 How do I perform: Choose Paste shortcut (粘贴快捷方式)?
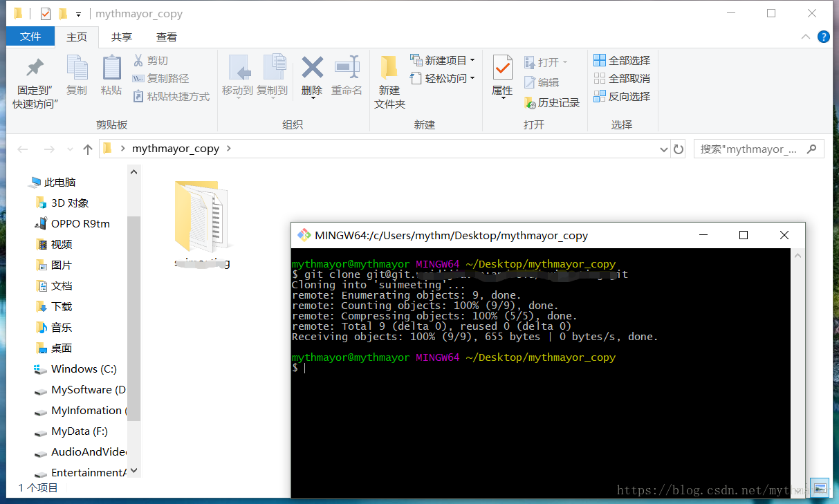[171, 97]
